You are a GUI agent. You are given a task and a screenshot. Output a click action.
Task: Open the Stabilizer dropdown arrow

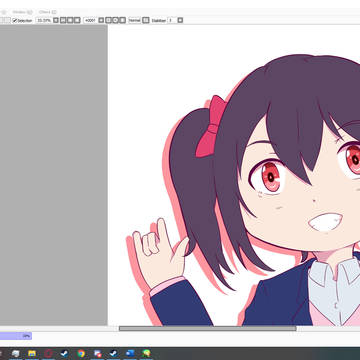(x=180, y=20)
